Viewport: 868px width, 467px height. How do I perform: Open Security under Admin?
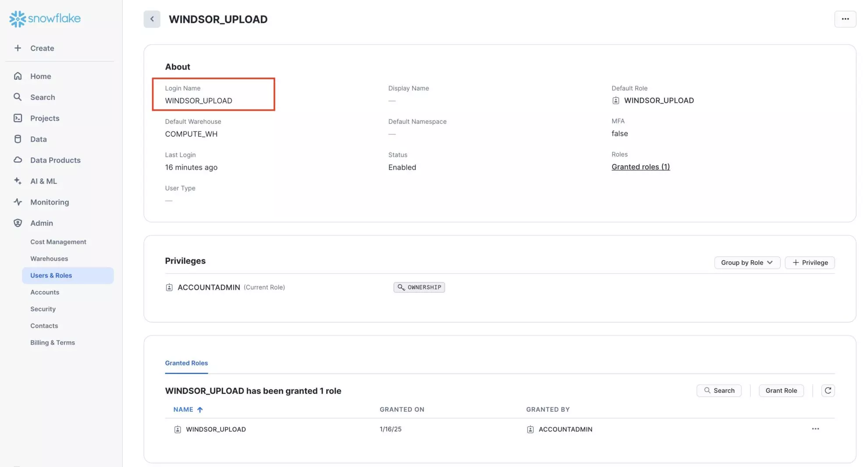click(43, 309)
